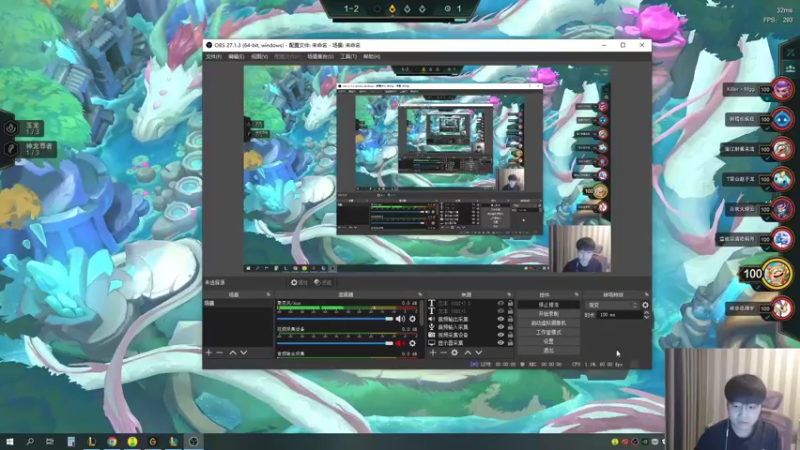Open transition properties gear icon
This screenshot has width=800, height=450.
pyautogui.click(x=645, y=305)
